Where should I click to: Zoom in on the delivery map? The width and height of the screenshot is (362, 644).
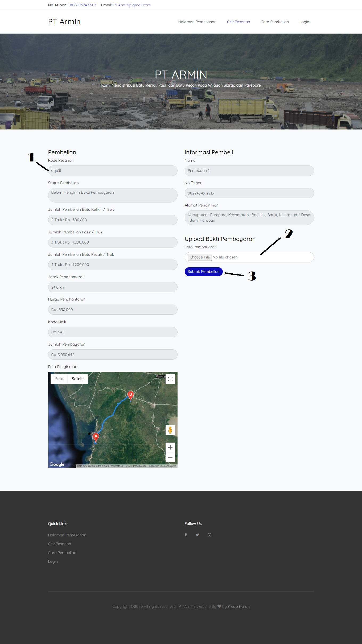click(x=170, y=447)
